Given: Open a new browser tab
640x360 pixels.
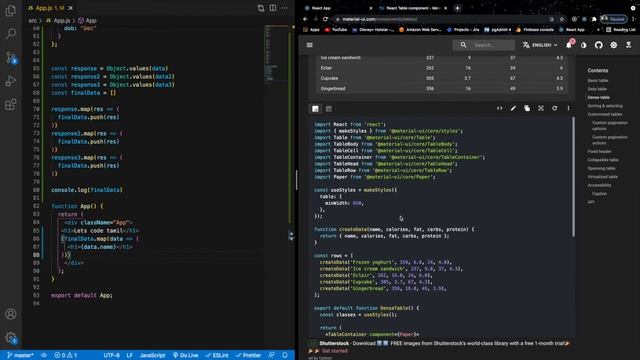Looking at the screenshot, I should [458, 8].
